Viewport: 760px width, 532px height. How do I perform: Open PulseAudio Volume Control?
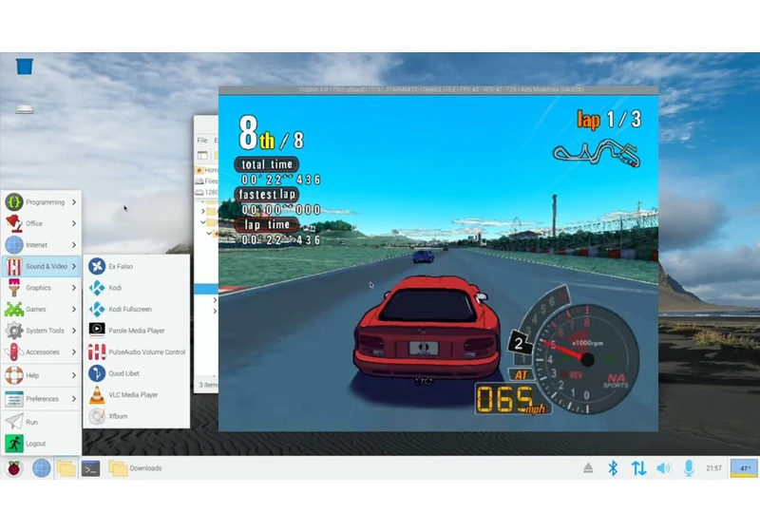click(x=136, y=351)
